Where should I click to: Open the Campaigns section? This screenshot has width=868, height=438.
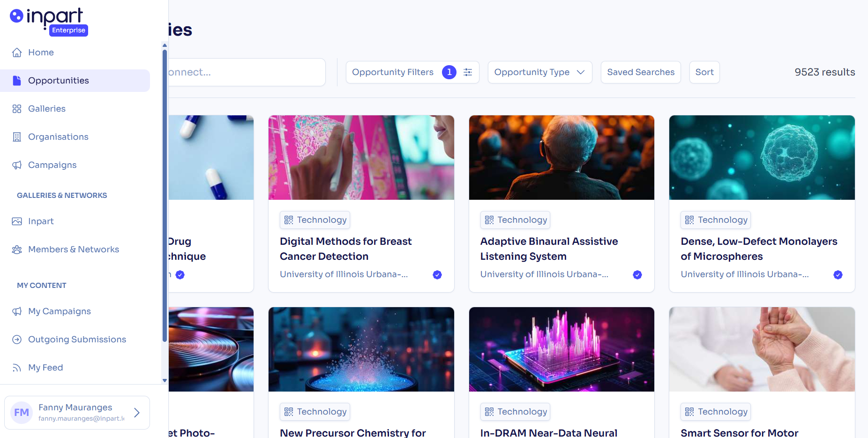[75, 165]
